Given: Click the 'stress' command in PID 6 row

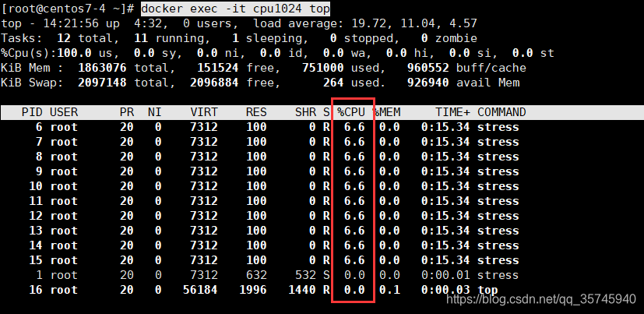Looking at the screenshot, I should (498, 127).
